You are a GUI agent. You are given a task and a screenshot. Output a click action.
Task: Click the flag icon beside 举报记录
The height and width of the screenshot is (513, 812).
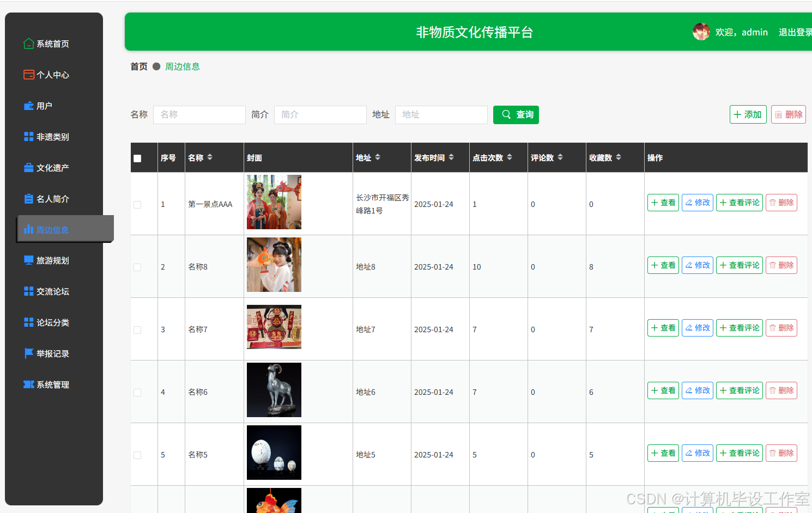coord(29,353)
